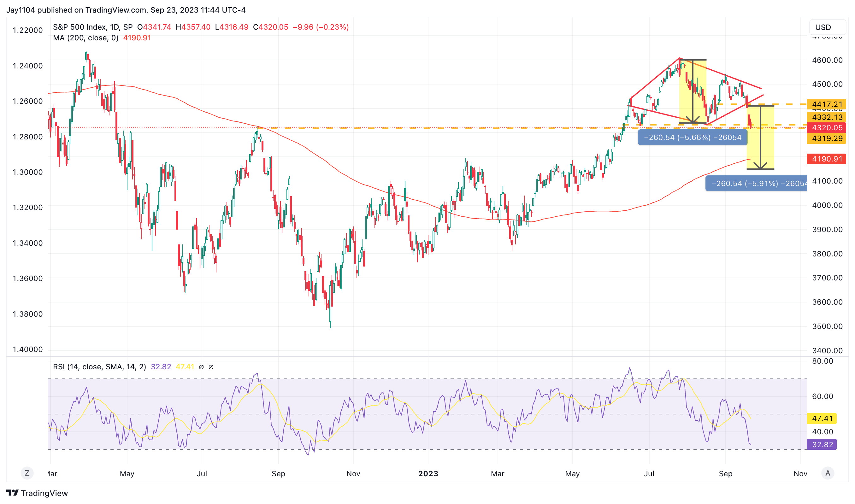Click the red 4320.05 current price label
This screenshot has height=504, width=855.
tap(827, 128)
